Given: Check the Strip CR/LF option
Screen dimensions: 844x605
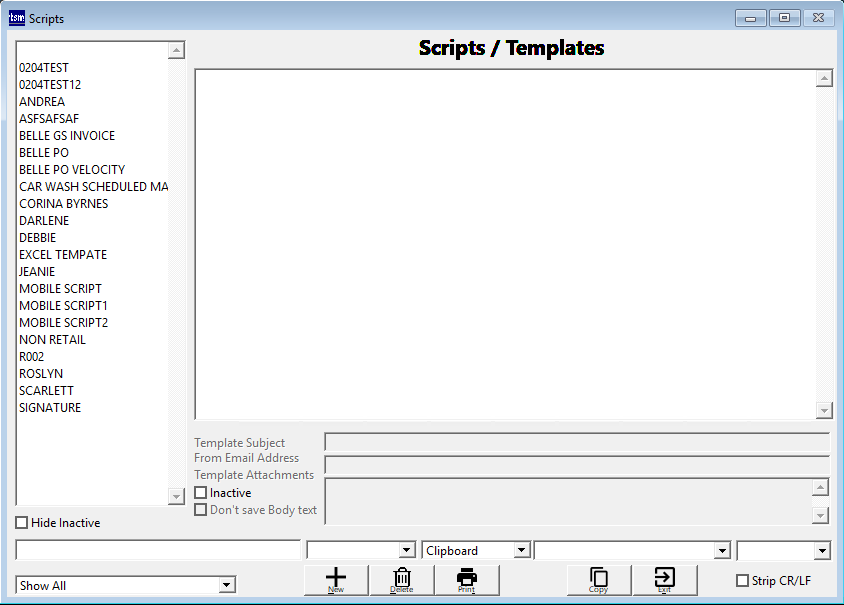Looking at the screenshot, I should [x=742, y=581].
